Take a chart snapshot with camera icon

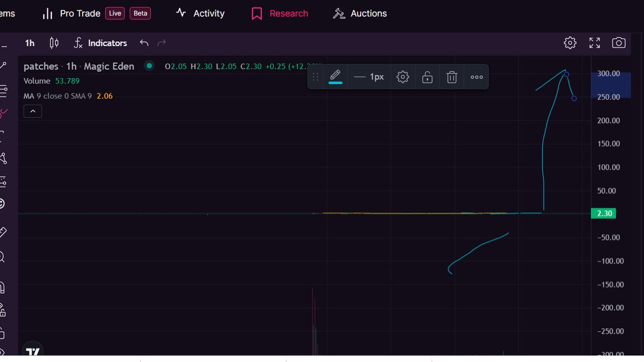coord(619,43)
